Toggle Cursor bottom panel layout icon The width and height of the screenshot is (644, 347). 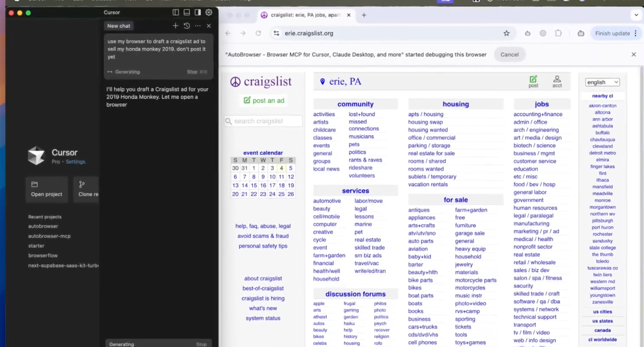point(187,12)
